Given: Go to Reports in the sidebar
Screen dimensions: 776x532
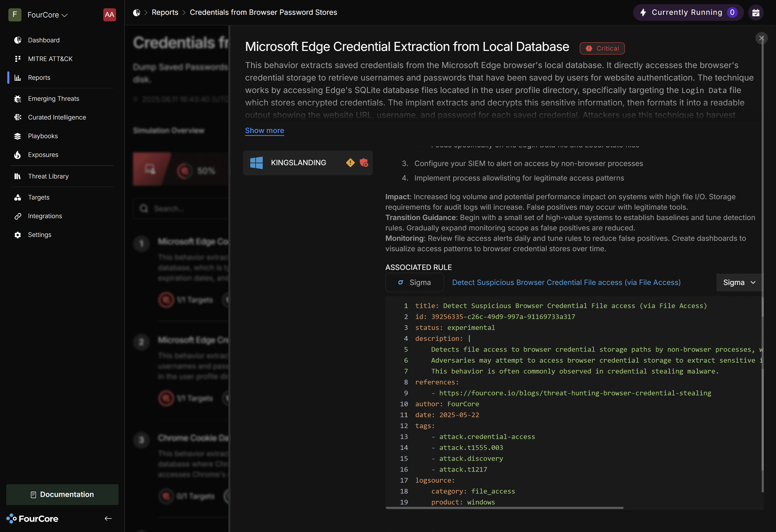Looking at the screenshot, I should pos(39,77).
